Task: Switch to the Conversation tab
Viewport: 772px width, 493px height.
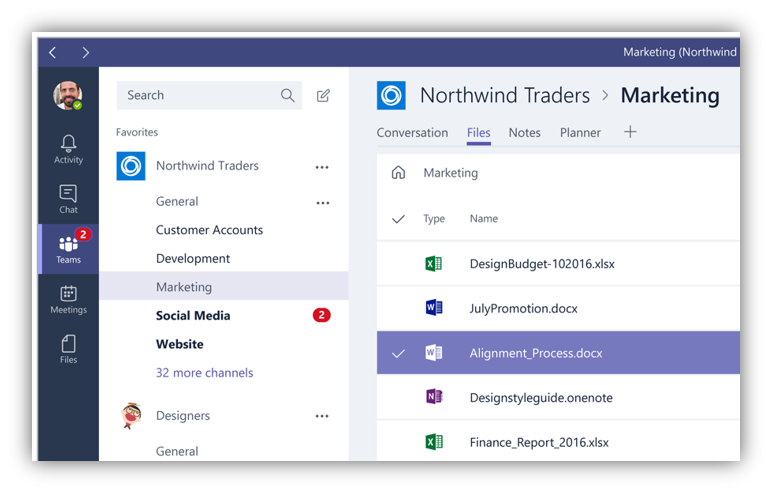Action: point(413,133)
